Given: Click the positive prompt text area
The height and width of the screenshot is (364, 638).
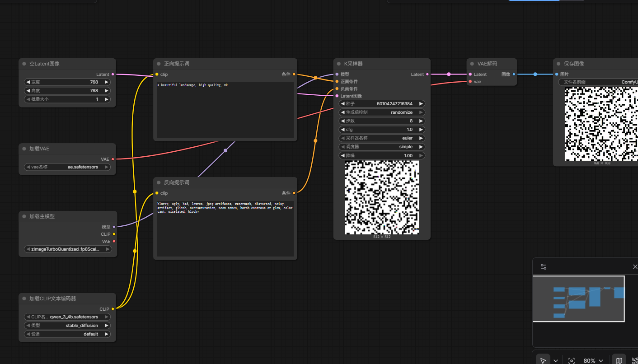Looking at the screenshot, I should click(x=225, y=110).
